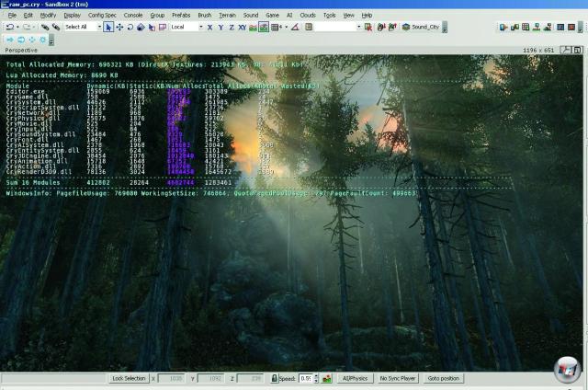Open the Material editor icon
This screenshot has height=390, width=588.
click(x=514, y=27)
